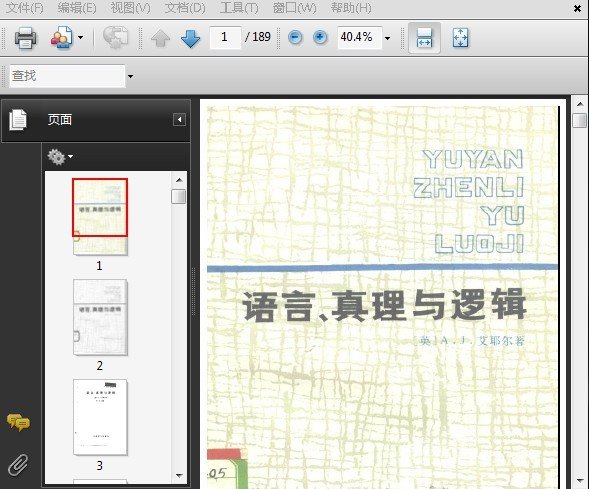Click the ZHENLI cover text

(468, 187)
